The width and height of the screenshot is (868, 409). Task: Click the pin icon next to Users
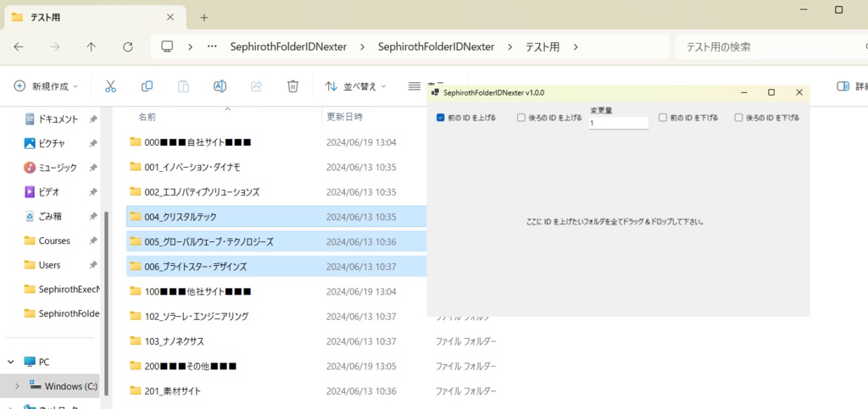[93, 265]
